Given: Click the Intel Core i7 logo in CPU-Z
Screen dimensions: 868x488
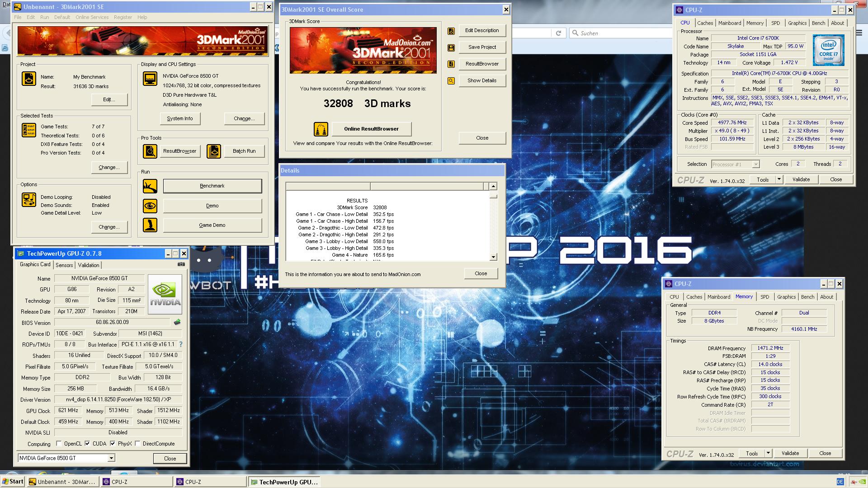Looking at the screenshot, I should [x=828, y=50].
